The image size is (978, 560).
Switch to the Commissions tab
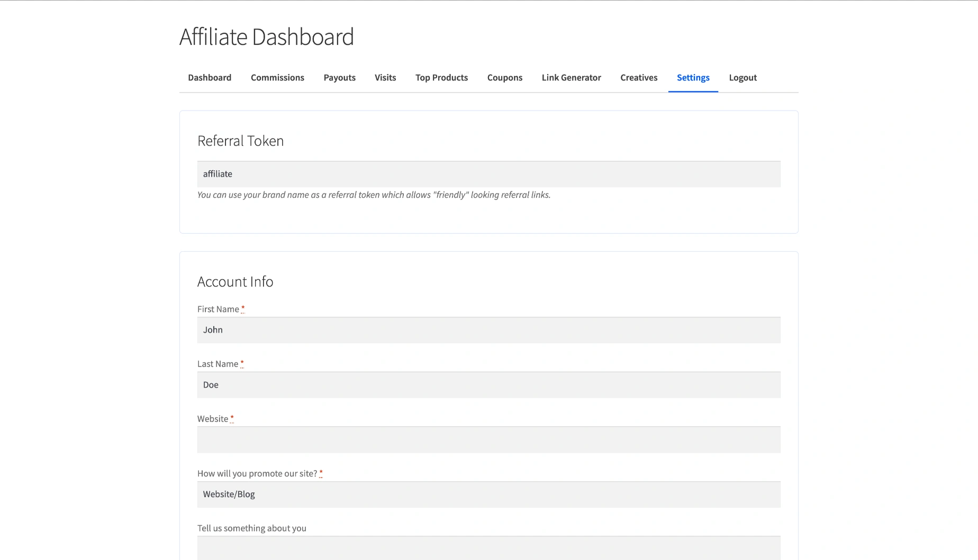click(x=277, y=78)
